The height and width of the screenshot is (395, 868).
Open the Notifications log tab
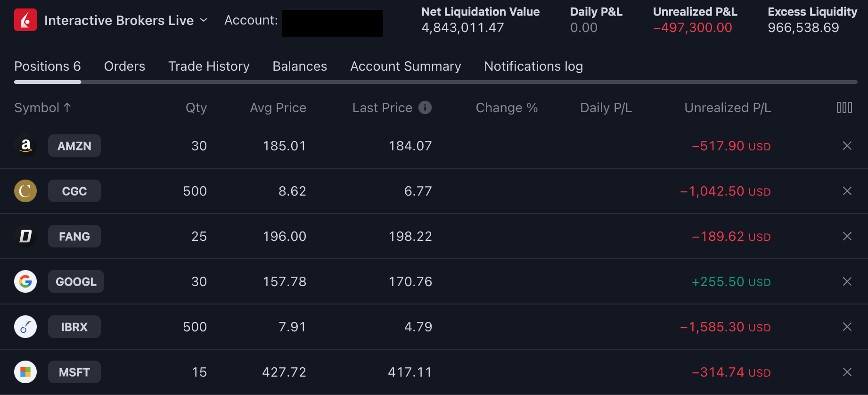[x=533, y=66]
